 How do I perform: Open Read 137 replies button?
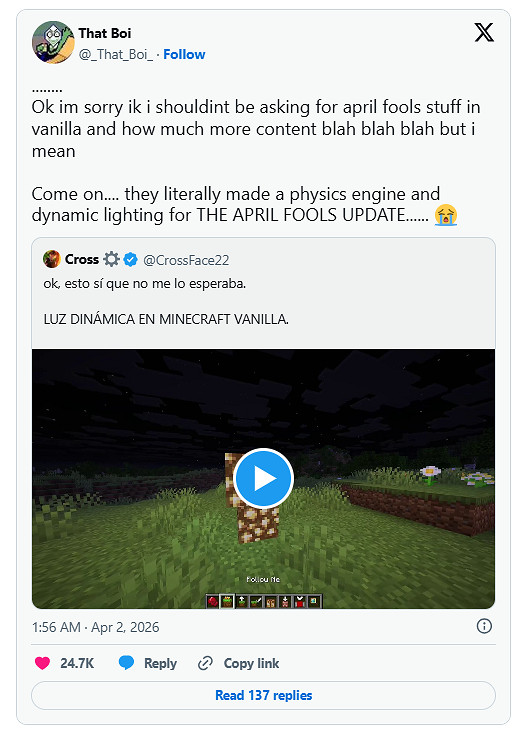point(263,695)
